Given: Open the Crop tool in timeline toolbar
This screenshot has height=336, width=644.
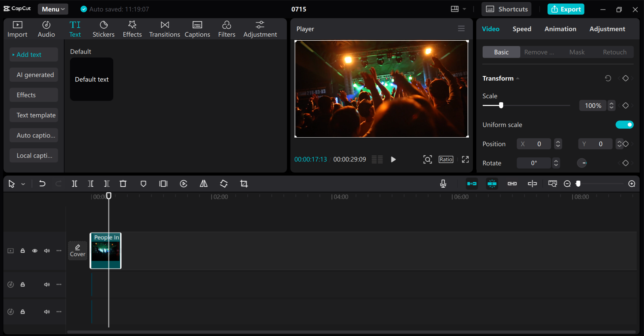Looking at the screenshot, I should 244,184.
